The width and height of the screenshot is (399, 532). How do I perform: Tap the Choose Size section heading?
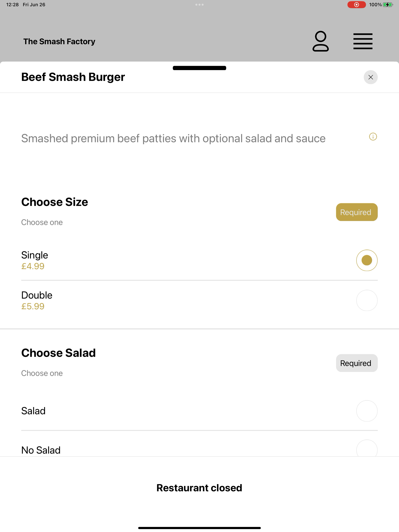point(55,202)
